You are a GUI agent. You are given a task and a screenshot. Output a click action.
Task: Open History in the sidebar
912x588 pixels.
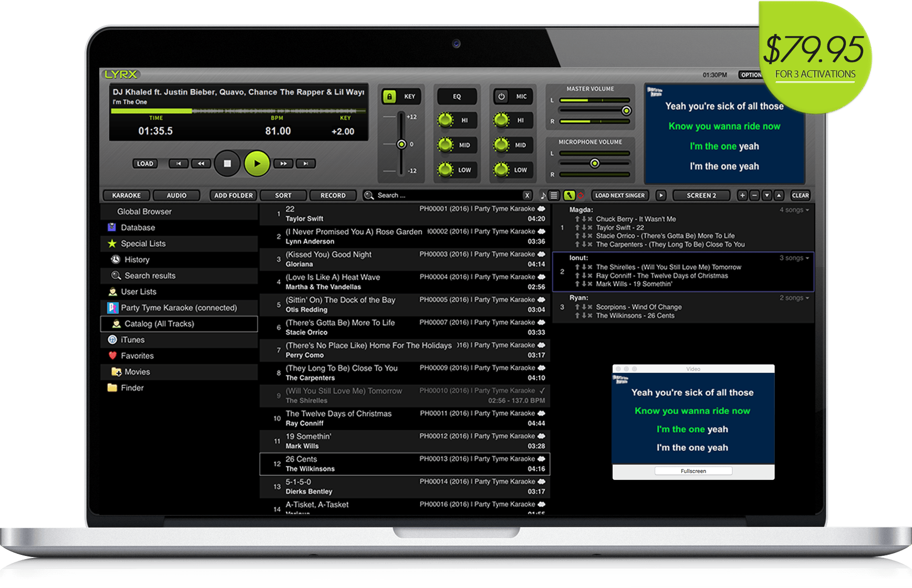coord(179,259)
